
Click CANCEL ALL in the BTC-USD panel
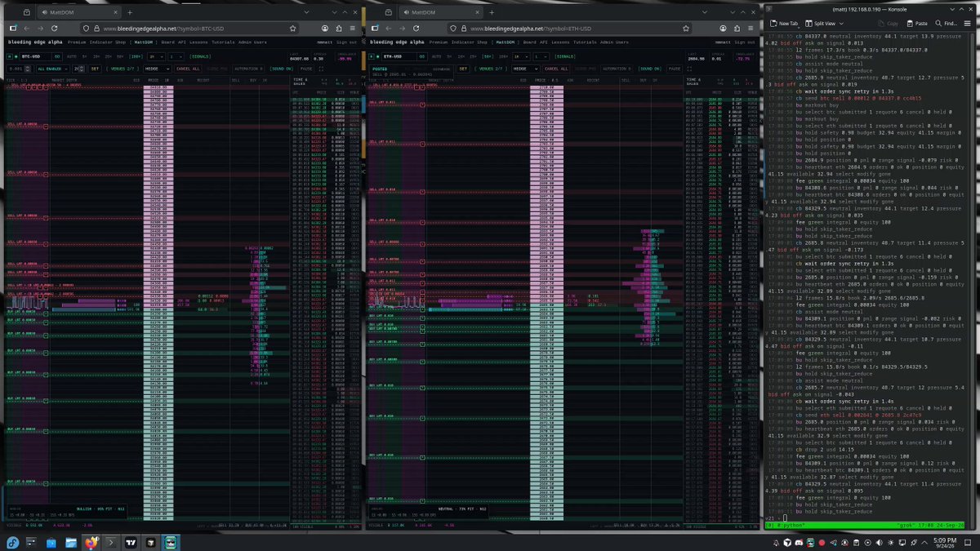click(189, 69)
